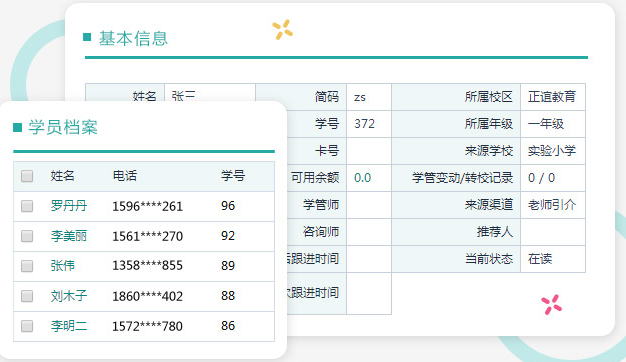626x362 pixels.
Task: Click the 所属年级 value 一年级
Action: [546, 124]
